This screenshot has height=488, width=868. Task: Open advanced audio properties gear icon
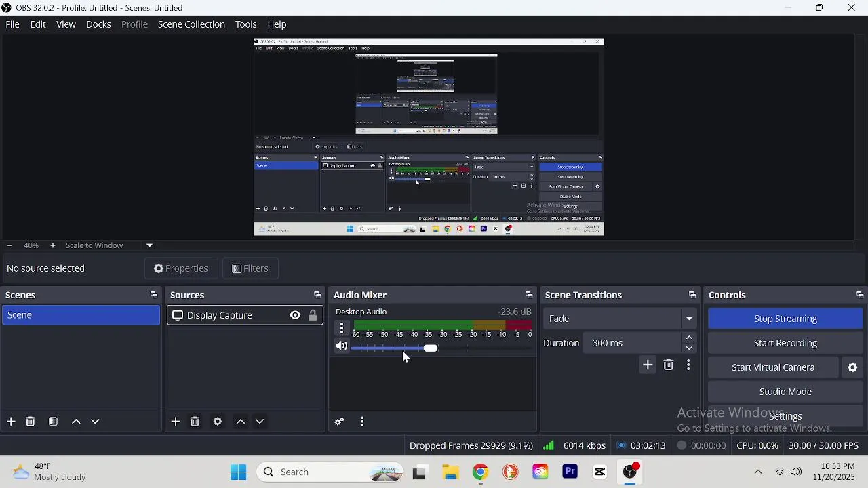340,422
